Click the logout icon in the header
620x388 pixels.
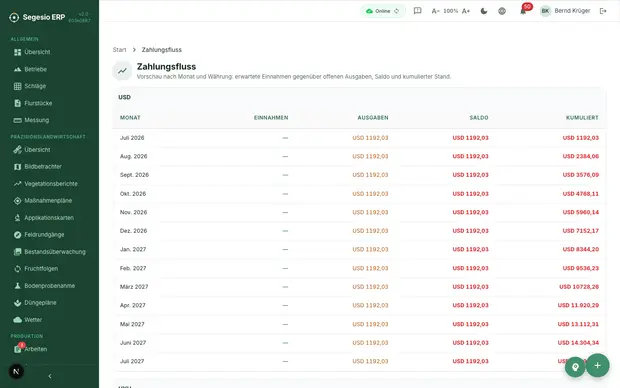click(x=603, y=11)
